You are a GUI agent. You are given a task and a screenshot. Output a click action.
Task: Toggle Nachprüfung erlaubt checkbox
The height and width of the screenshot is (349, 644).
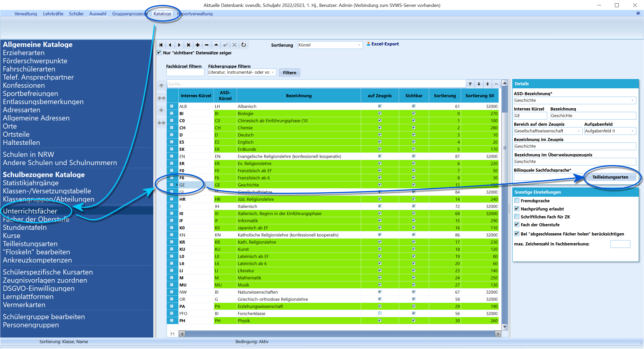pos(517,209)
